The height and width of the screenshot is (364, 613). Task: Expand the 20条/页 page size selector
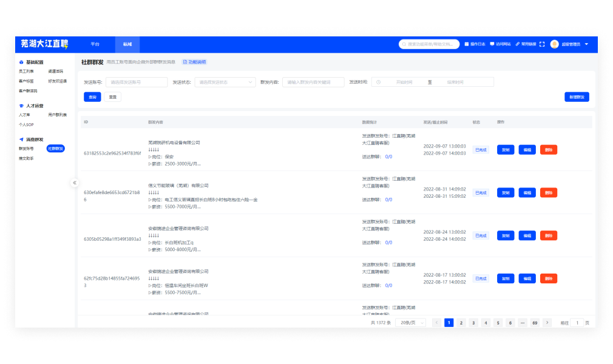coord(410,323)
